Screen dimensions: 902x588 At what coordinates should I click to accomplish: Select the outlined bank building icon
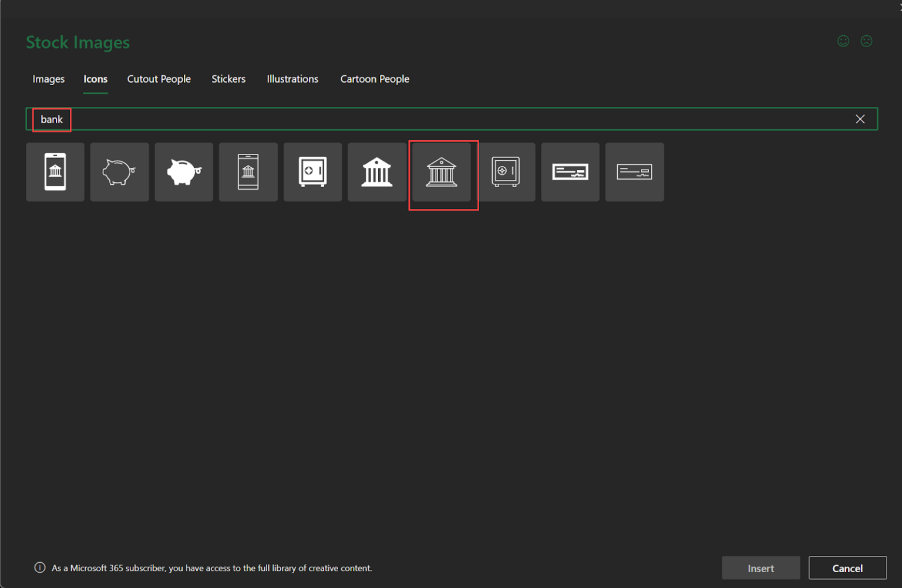(442, 172)
